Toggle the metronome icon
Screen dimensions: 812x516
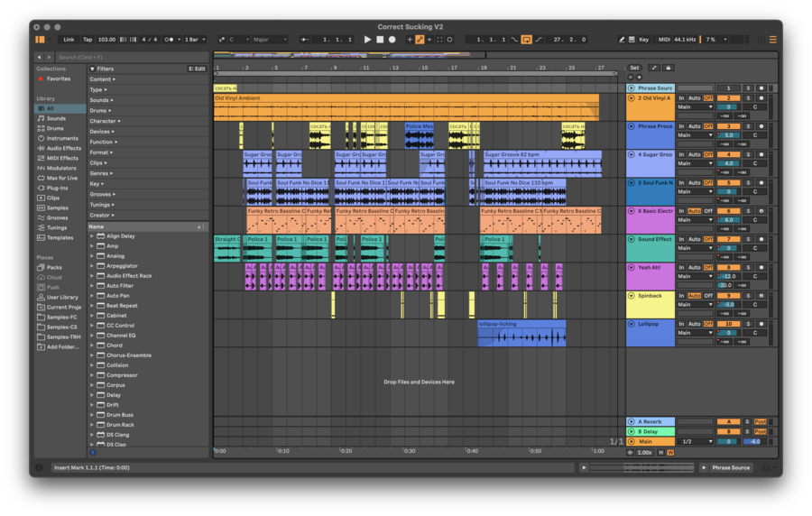[170, 40]
